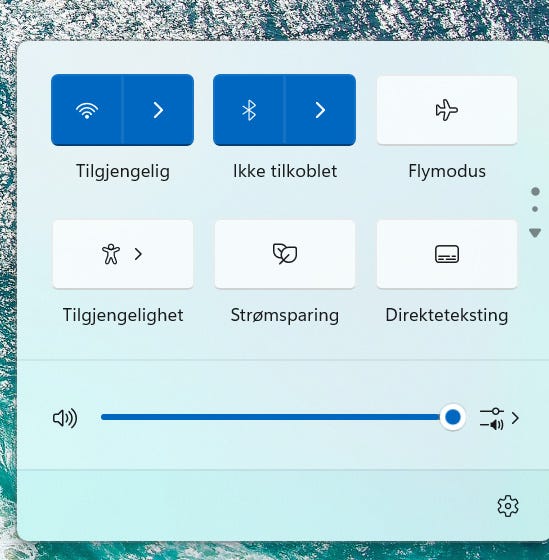Expand accessibility options chevron arrow
Viewport: 549px width, 560px height.
(x=139, y=254)
